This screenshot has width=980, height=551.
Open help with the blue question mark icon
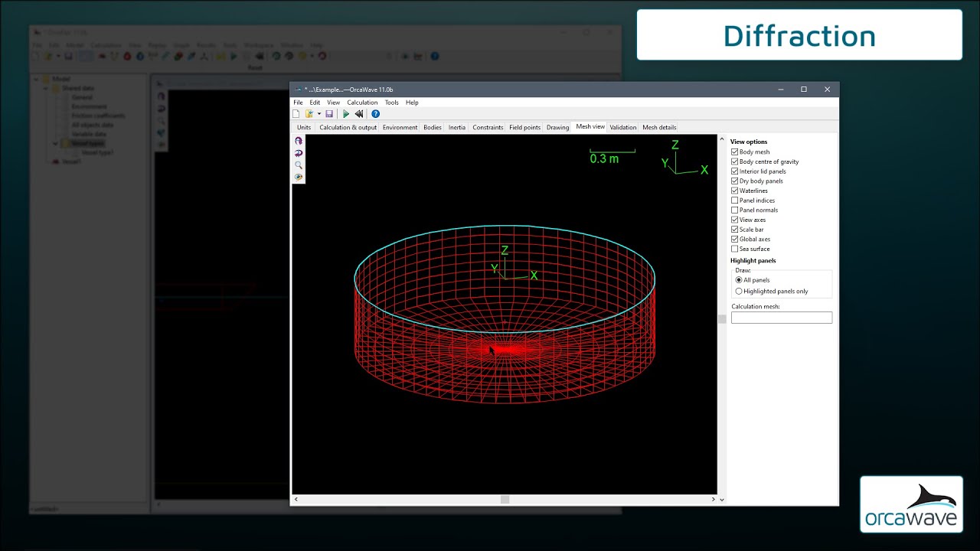pos(375,114)
